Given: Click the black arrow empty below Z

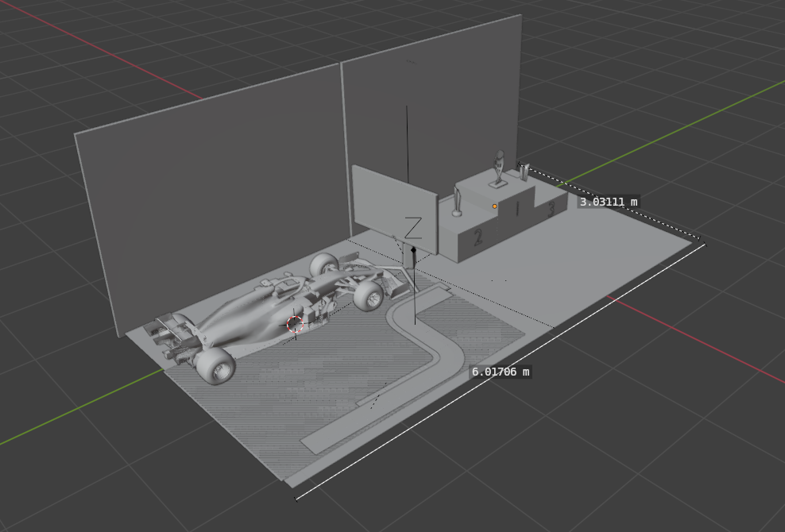Looking at the screenshot, I should point(413,253).
